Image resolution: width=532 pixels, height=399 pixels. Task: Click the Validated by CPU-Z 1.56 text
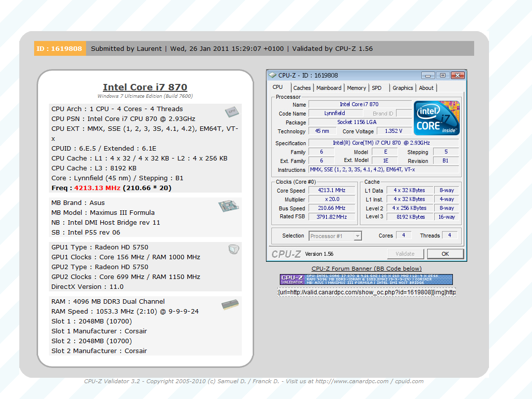[x=332, y=48]
